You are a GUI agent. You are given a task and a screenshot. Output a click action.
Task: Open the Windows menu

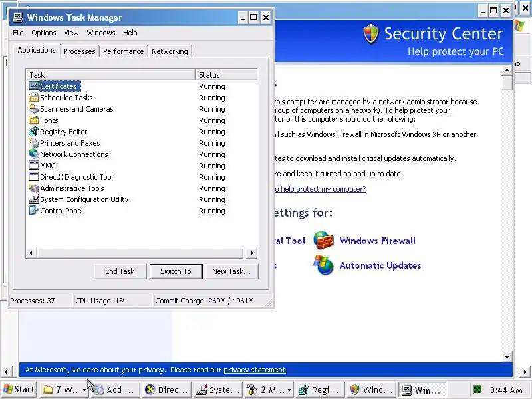[x=101, y=33]
